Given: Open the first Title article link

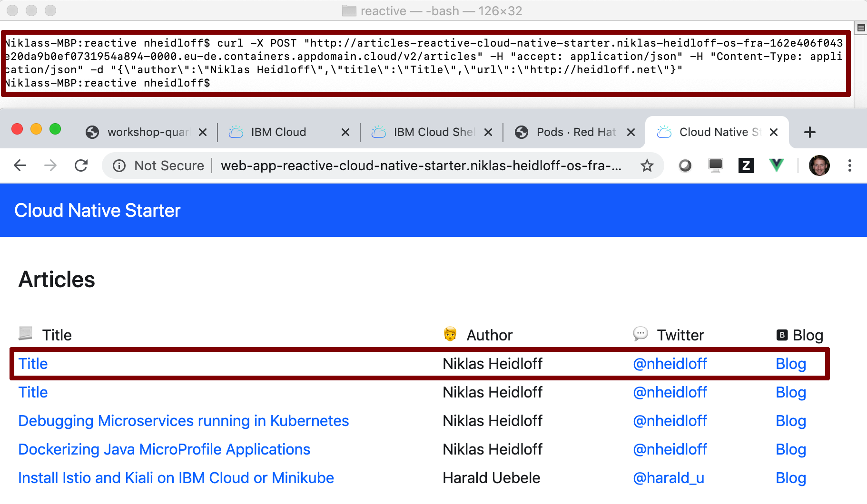Looking at the screenshot, I should coord(33,364).
